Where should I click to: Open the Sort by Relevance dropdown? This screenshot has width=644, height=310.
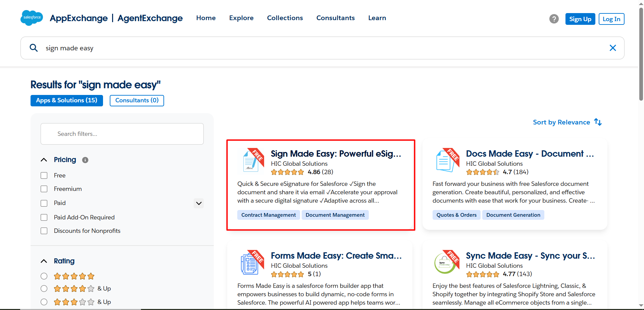click(x=567, y=122)
